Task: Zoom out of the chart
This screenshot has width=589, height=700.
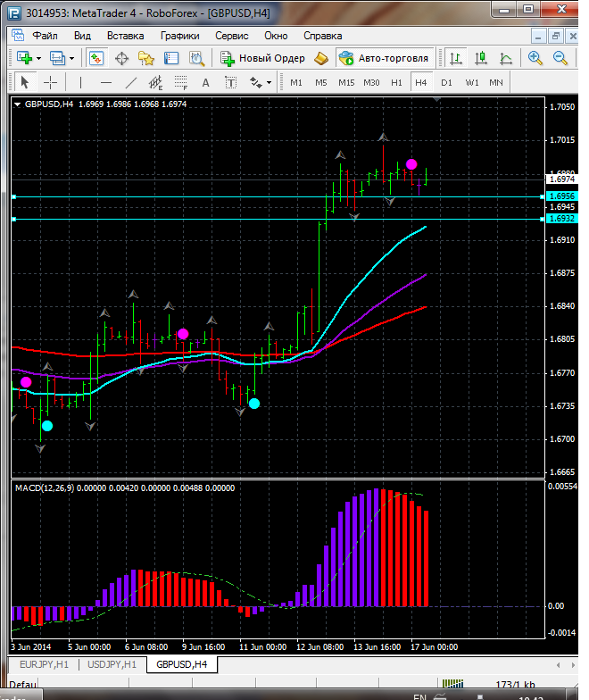Action: click(561, 58)
